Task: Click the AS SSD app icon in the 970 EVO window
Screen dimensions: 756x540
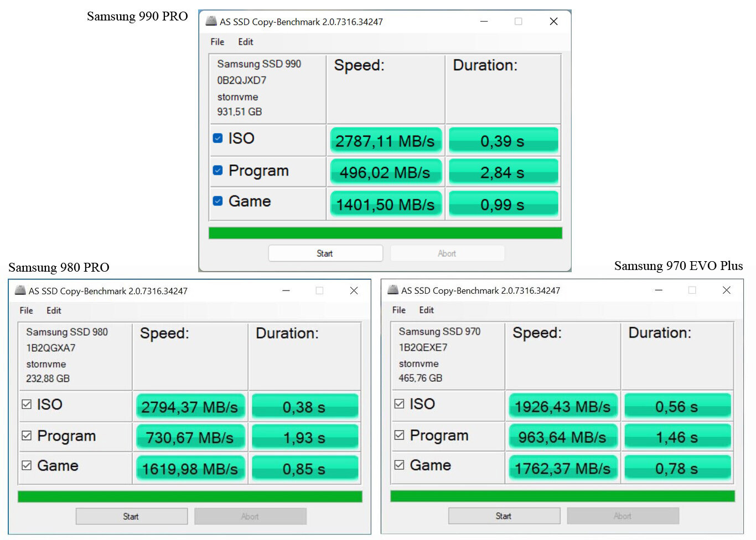Action: pyautogui.click(x=391, y=290)
